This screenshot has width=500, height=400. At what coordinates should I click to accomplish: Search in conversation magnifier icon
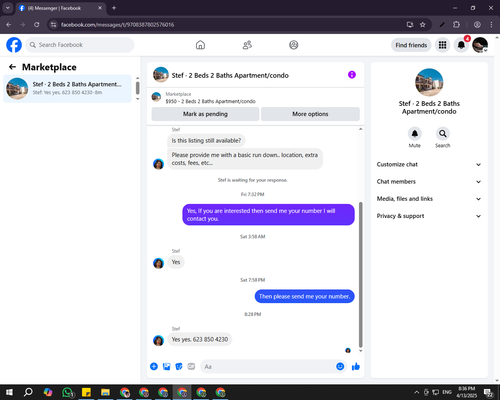(443, 134)
